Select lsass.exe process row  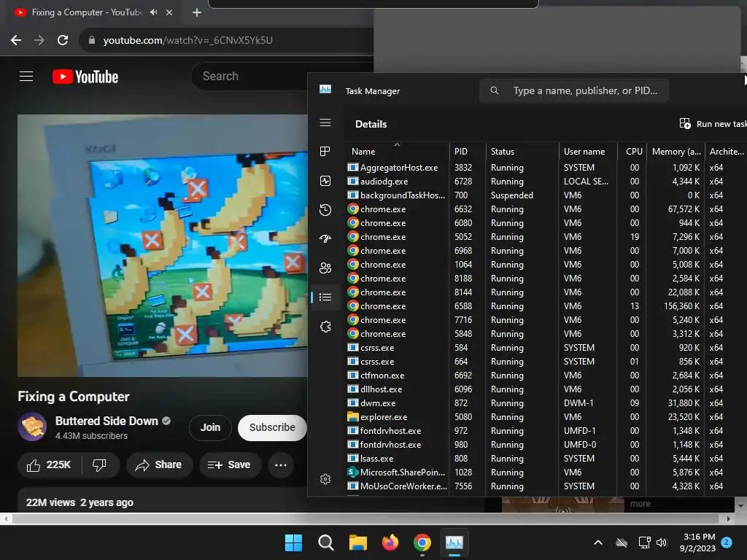(x=546, y=459)
